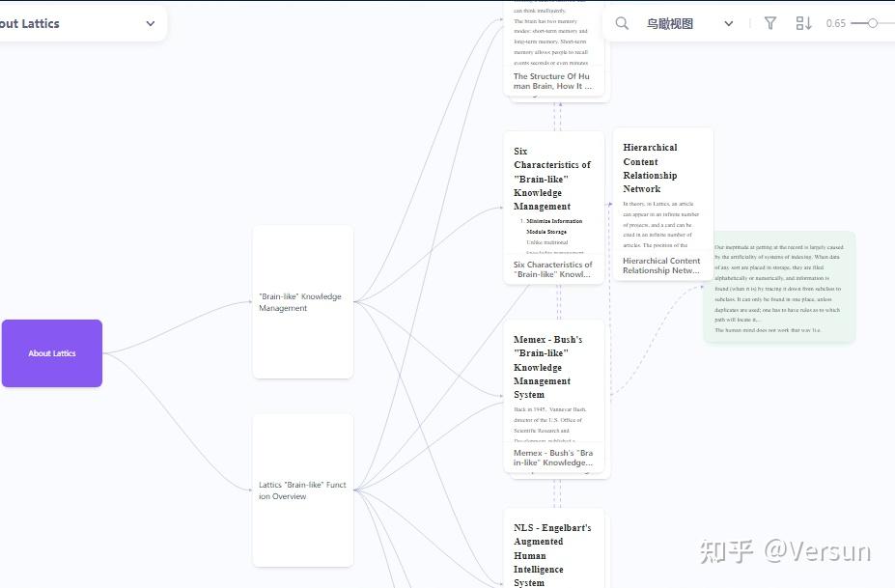Click the Hierarchical Content card footer title
This screenshot has height=588, width=895.
pyautogui.click(x=661, y=266)
